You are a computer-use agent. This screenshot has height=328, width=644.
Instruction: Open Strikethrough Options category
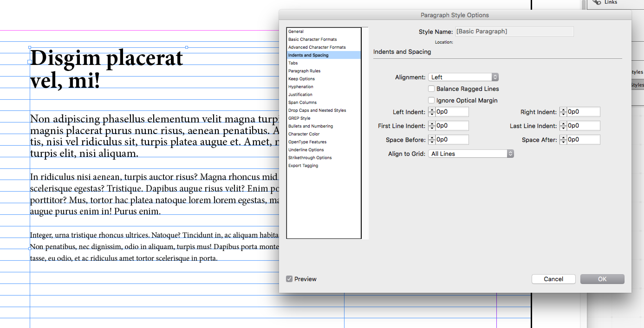323,158
